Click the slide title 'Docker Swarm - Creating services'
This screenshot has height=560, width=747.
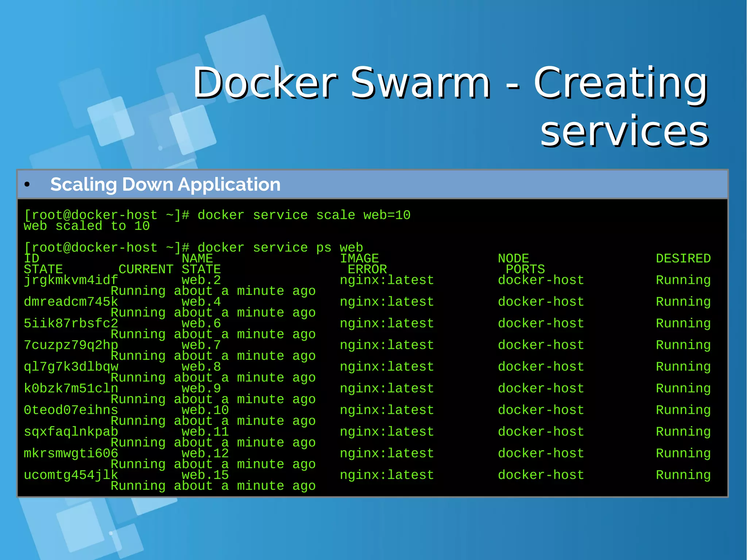pos(451,106)
